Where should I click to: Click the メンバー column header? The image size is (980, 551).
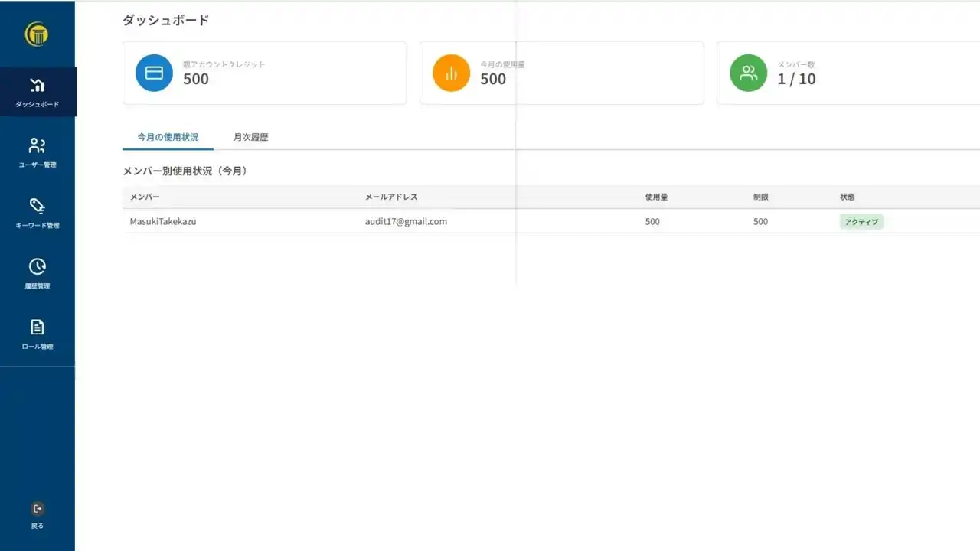(x=145, y=197)
